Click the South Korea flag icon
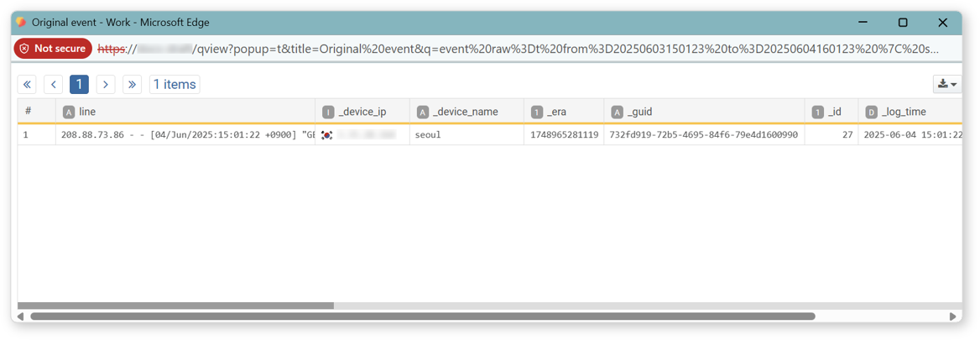The height and width of the screenshot is (340, 980). pyautogui.click(x=327, y=135)
